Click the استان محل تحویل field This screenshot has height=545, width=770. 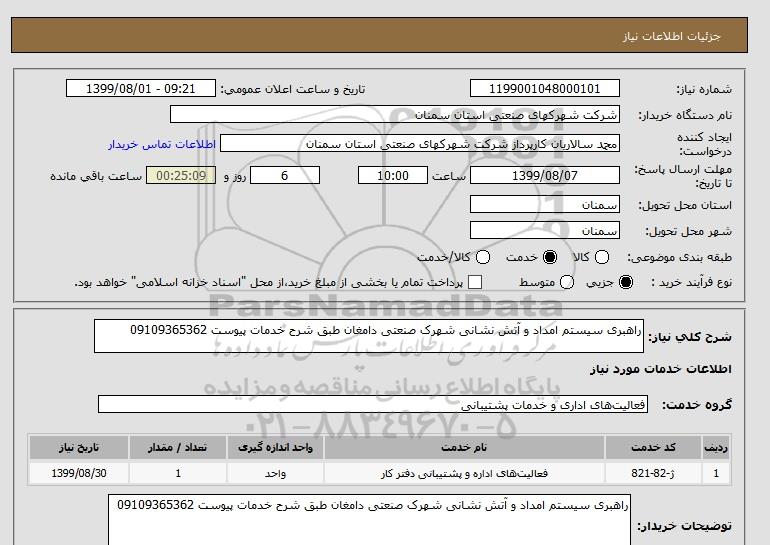click(x=545, y=204)
